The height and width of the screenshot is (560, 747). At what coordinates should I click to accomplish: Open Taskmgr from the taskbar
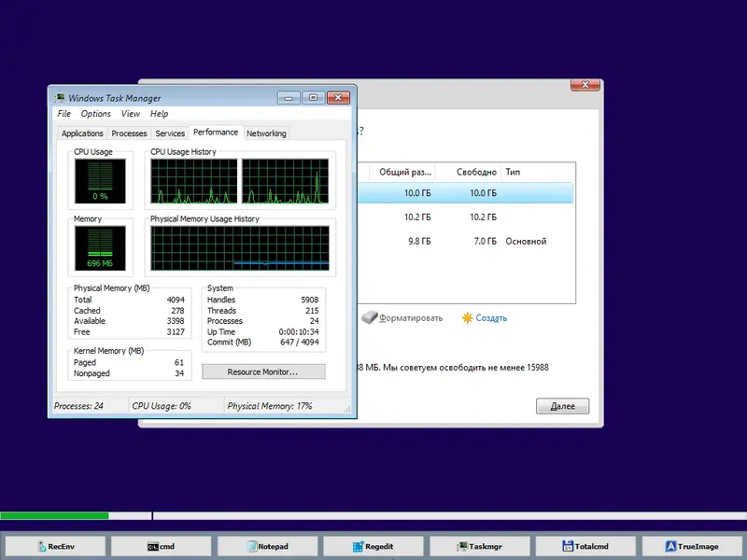pyautogui.click(x=481, y=546)
